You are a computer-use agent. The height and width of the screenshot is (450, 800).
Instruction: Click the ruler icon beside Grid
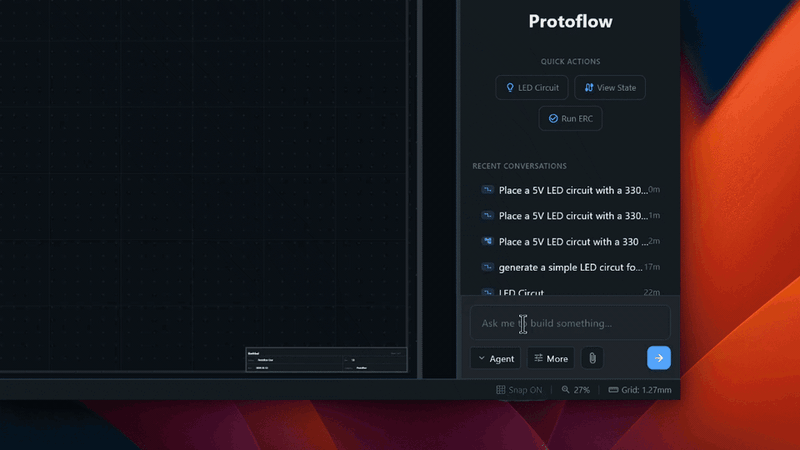coord(613,390)
